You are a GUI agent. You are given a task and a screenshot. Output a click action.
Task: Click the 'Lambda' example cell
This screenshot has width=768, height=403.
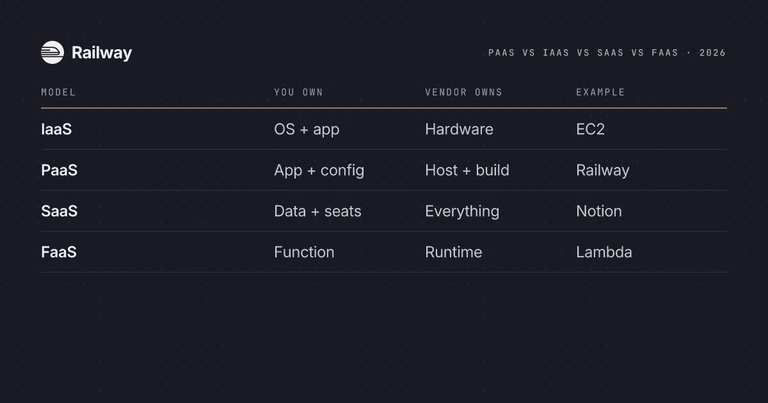(604, 252)
